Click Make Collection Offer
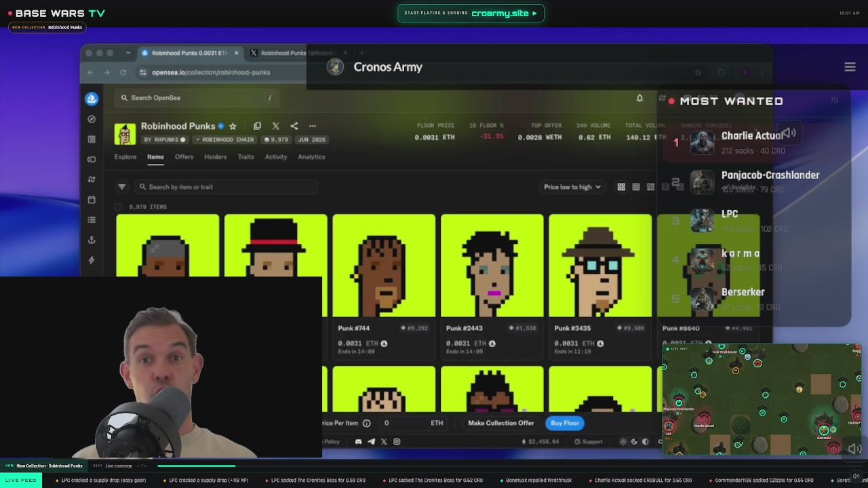The height and width of the screenshot is (488, 868). click(x=501, y=423)
